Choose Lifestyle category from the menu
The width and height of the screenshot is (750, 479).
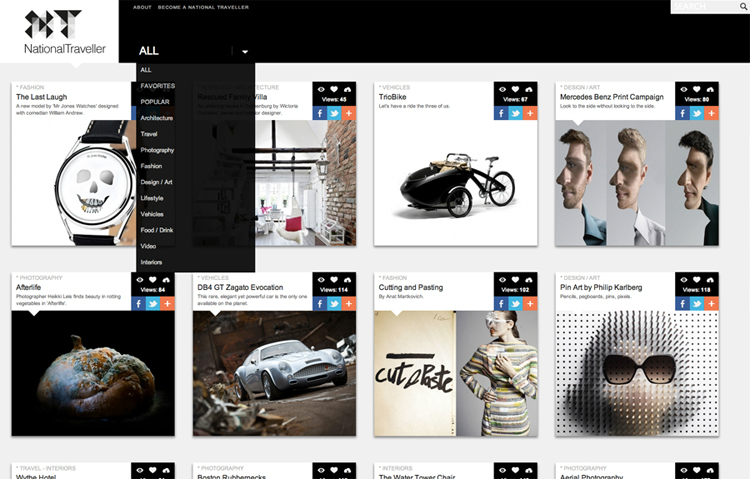(152, 198)
